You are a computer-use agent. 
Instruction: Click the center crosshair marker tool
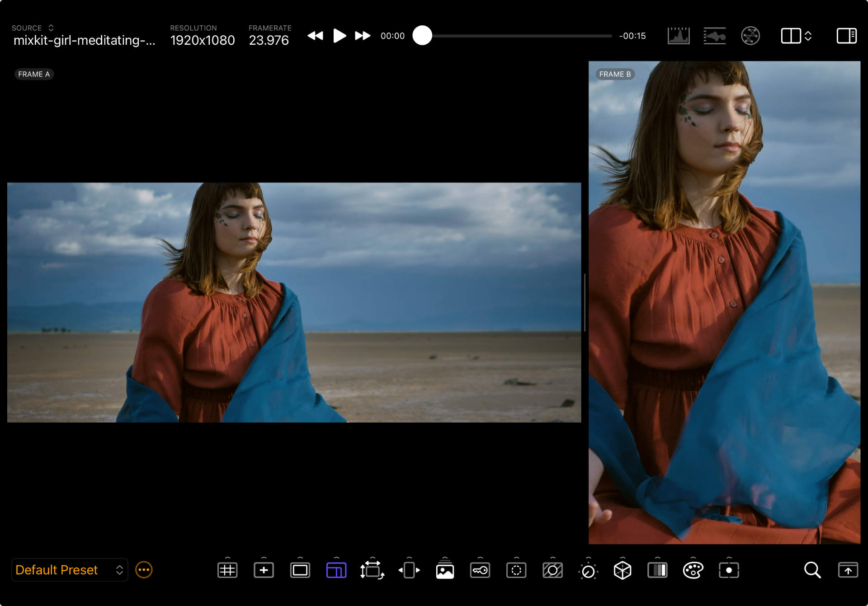pos(264,570)
